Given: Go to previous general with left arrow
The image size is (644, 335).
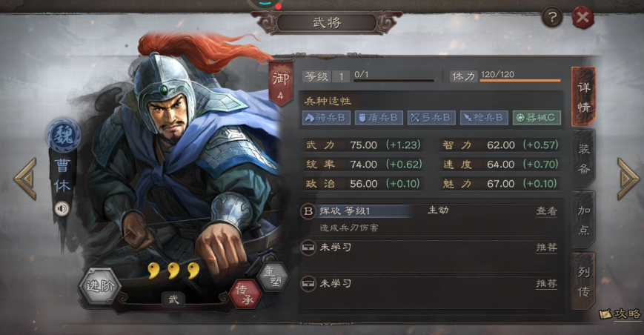Looking at the screenshot, I should coord(25,179).
